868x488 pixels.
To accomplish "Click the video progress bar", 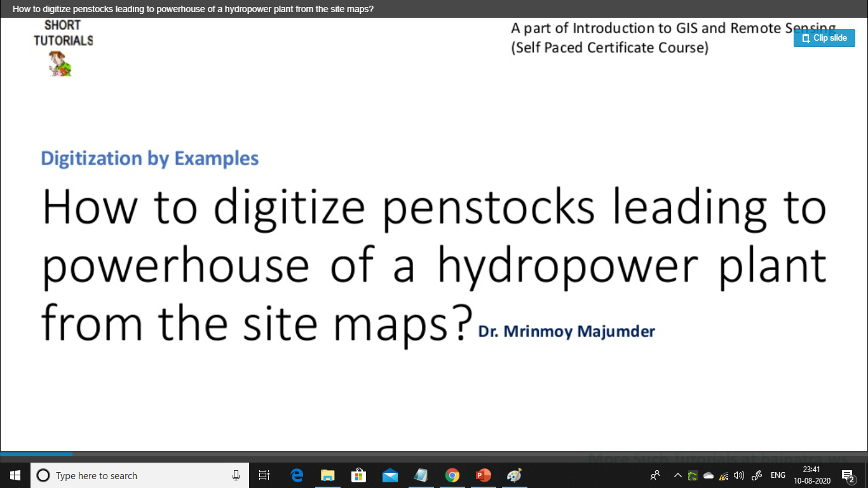I will coord(434,454).
